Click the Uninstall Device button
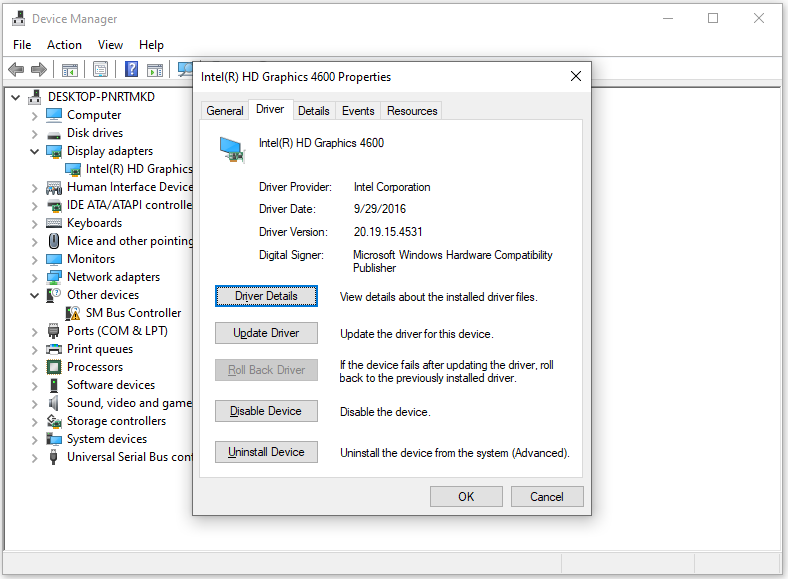 (266, 452)
